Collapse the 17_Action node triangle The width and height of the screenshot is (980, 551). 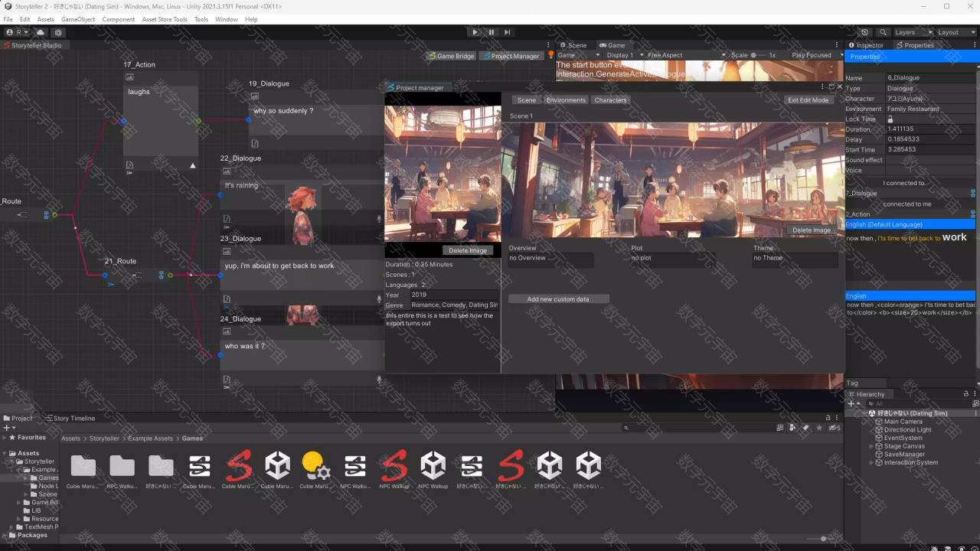(x=193, y=165)
